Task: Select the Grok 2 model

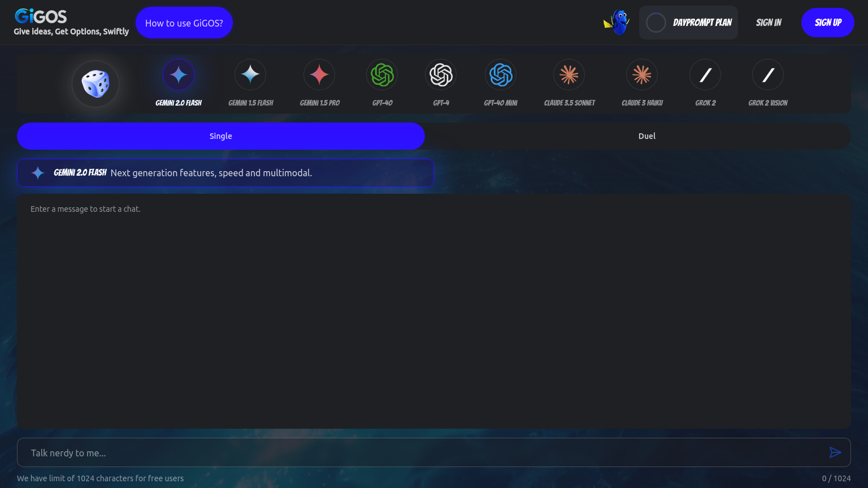Action: pos(705,75)
